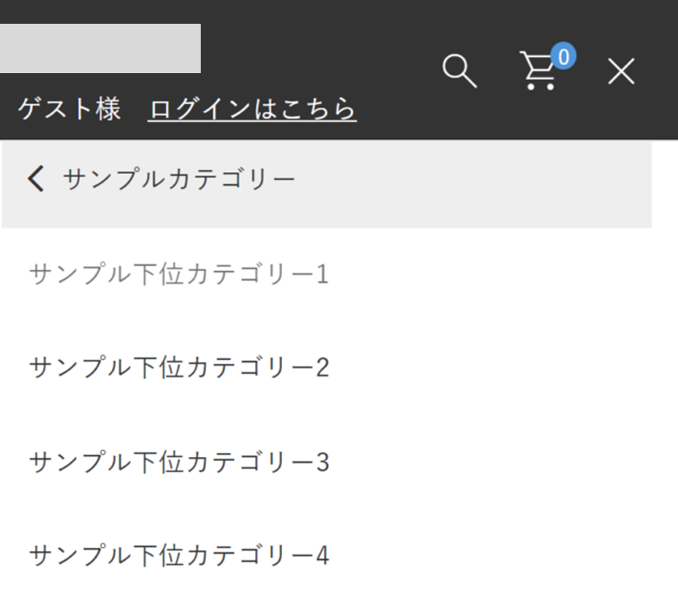Close the menu with the X icon
This screenshot has height=616, width=678.
click(x=620, y=71)
